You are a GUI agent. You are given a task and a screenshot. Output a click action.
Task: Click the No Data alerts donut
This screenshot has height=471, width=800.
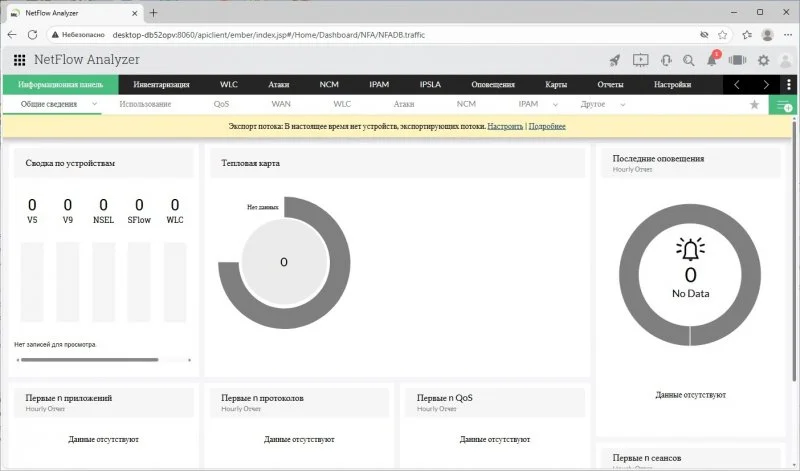click(690, 275)
